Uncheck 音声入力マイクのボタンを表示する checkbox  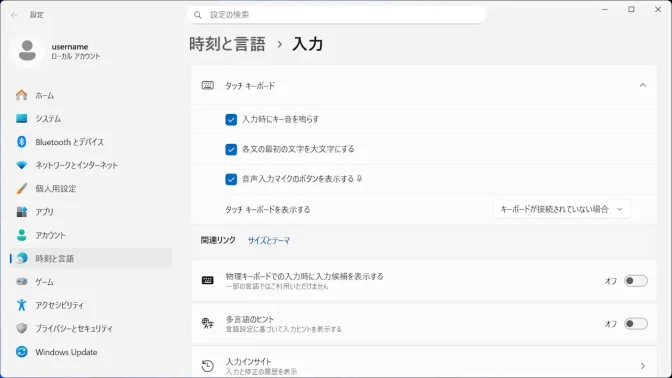coord(231,179)
